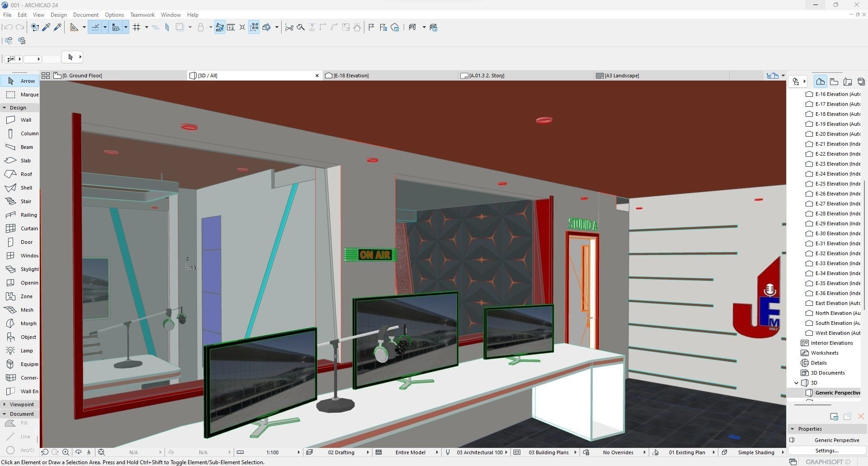Choose the Lamp tool
Viewport: 868px width, 466px height.
pos(28,350)
